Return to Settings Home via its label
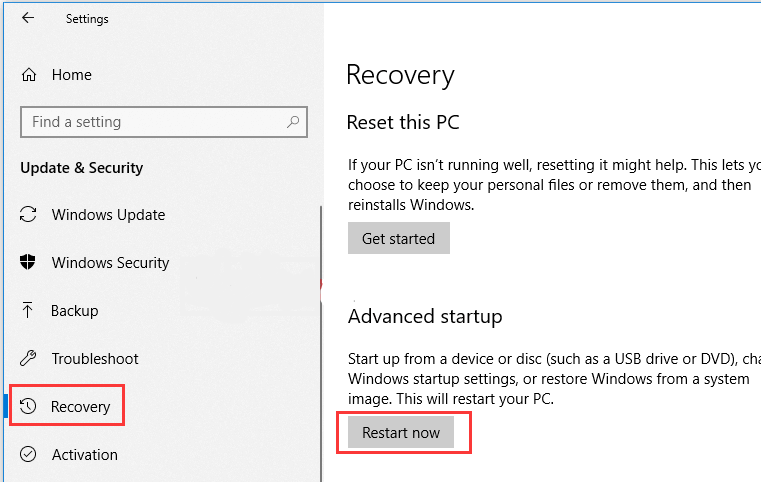 click(72, 75)
